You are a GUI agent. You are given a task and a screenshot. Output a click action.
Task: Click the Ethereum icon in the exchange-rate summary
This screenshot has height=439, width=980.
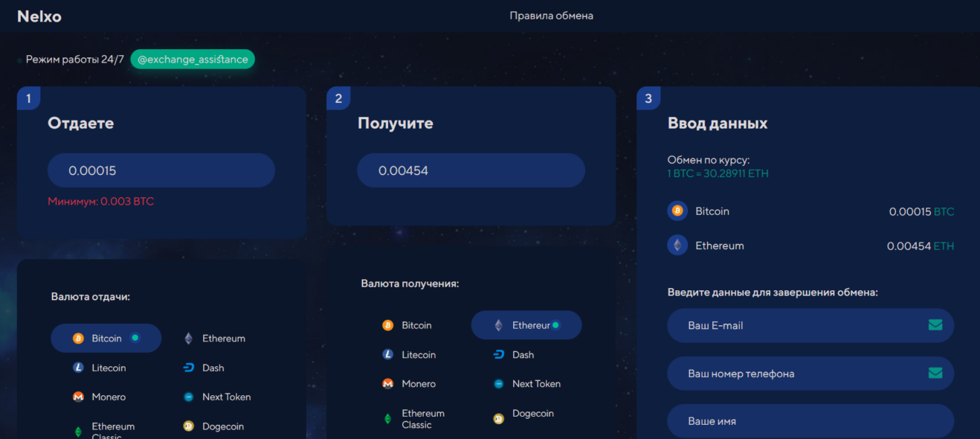click(x=677, y=246)
